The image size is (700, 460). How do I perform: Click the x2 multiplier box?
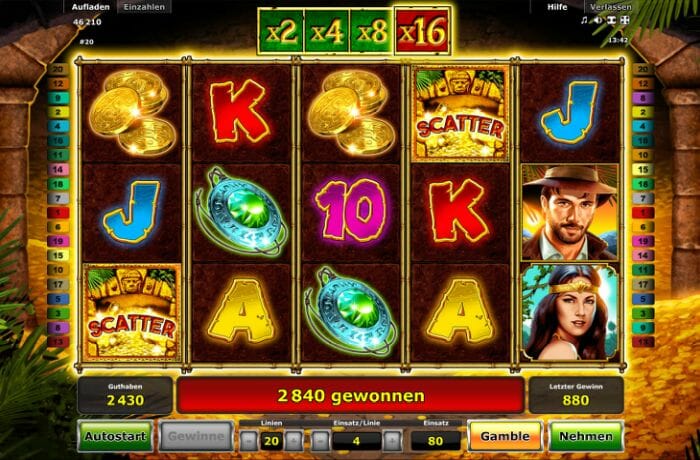[281, 32]
